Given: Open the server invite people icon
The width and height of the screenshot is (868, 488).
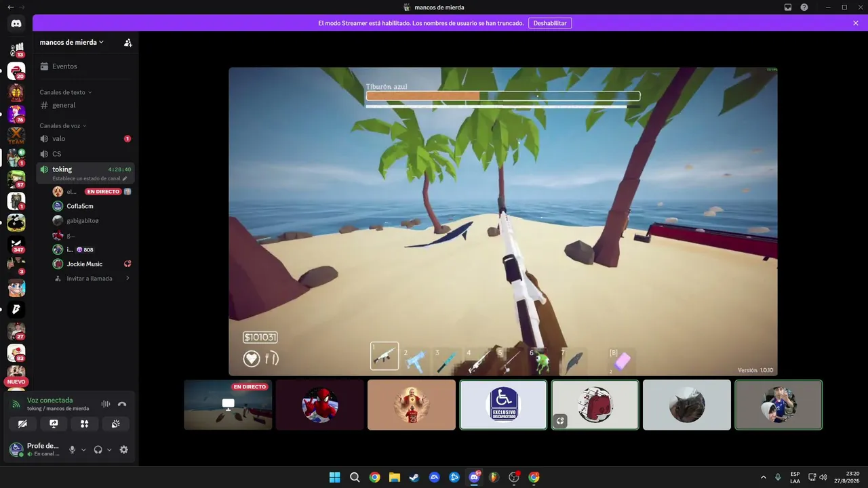Looking at the screenshot, I should (x=128, y=42).
